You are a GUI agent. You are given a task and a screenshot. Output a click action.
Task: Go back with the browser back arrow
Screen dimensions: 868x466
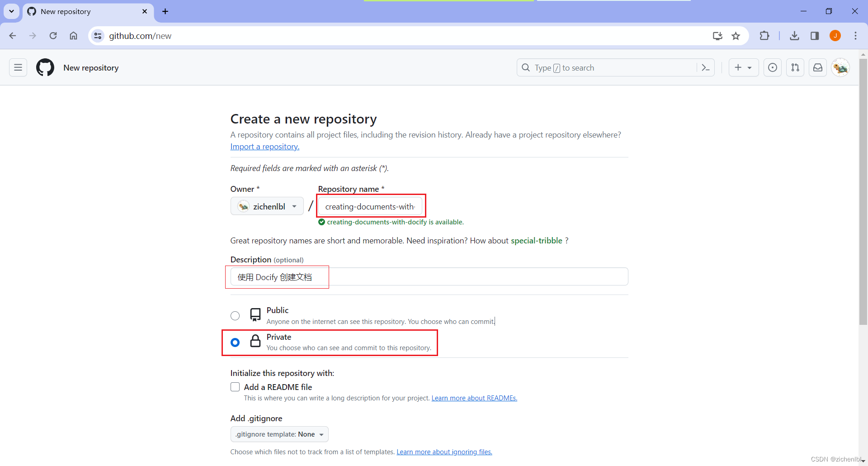(x=13, y=36)
